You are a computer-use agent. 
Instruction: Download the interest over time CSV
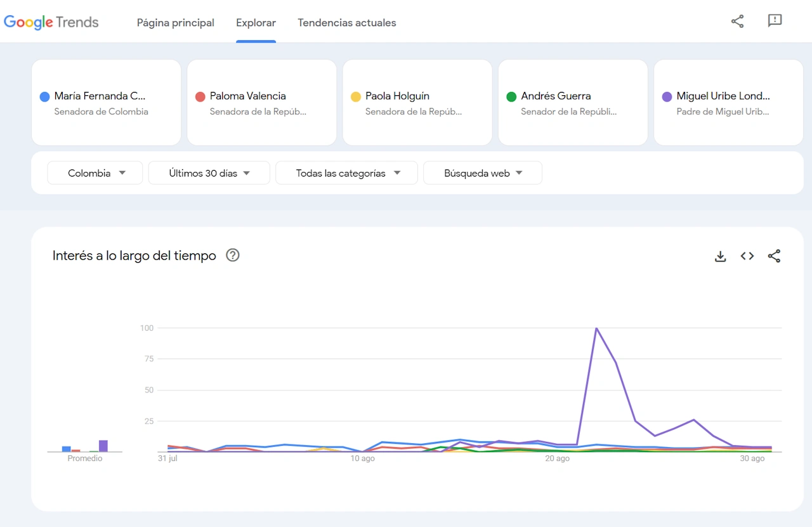point(720,256)
